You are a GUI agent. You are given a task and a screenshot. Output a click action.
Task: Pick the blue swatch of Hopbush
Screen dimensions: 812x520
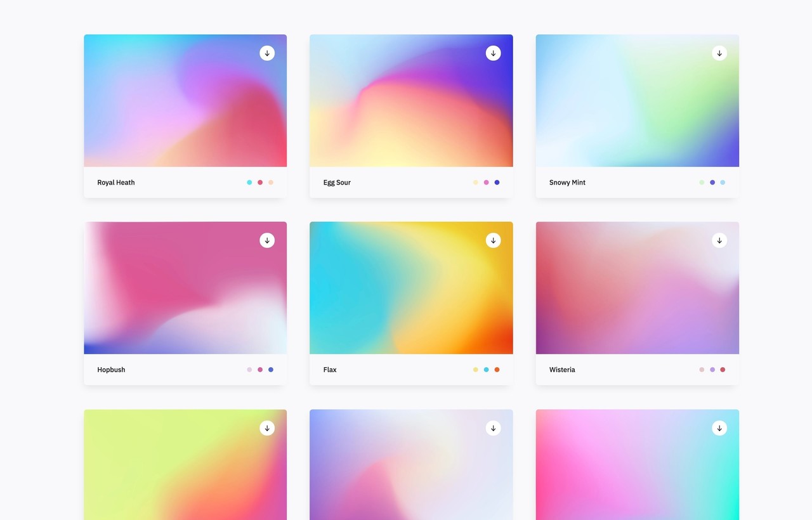point(271,370)
